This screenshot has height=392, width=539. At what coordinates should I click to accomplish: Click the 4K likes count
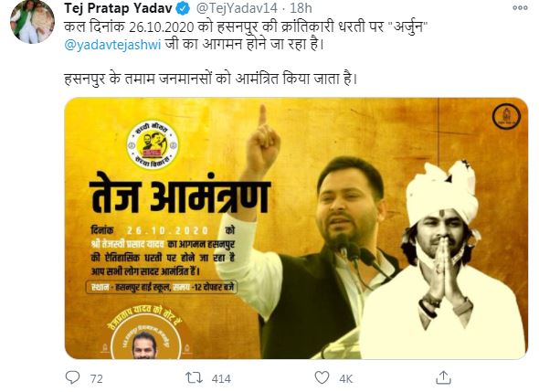(346, 378)
